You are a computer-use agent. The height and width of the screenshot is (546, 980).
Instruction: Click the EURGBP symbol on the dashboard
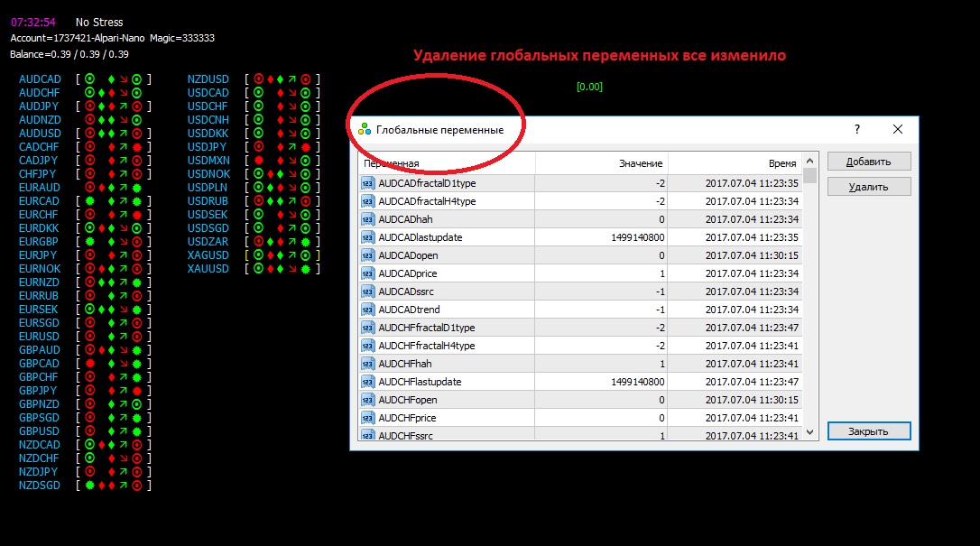coord(39,242)
